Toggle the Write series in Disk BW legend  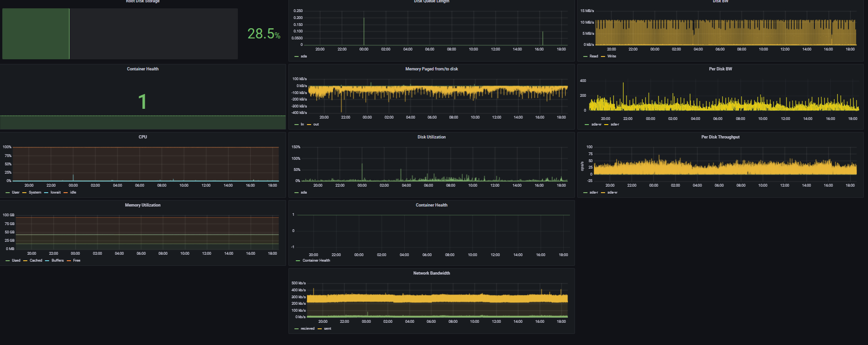612,56
